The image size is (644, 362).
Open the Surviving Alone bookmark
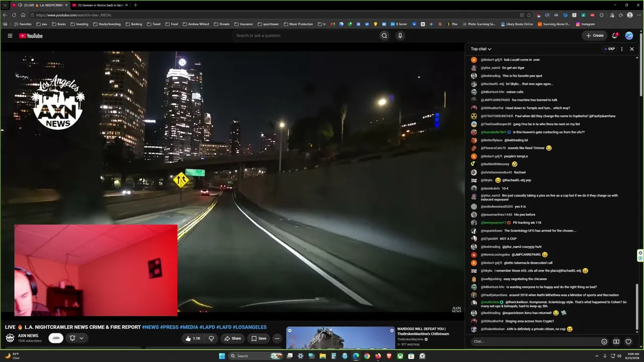[554, 24]
